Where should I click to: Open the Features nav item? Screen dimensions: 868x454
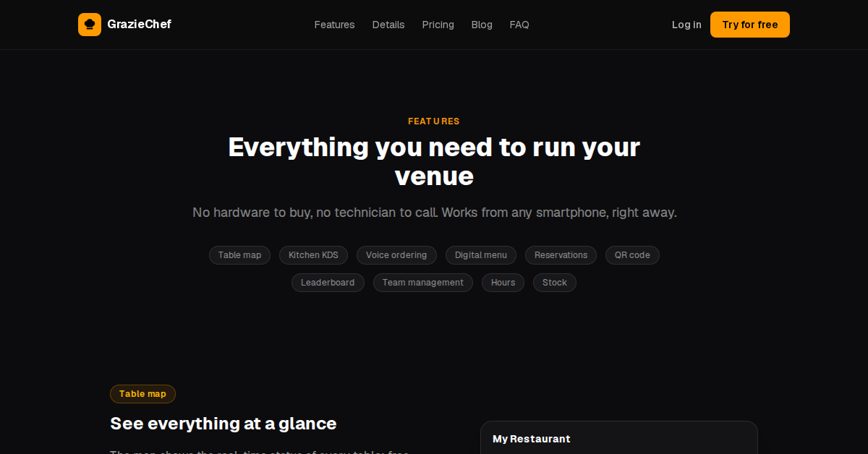[334, 25]
